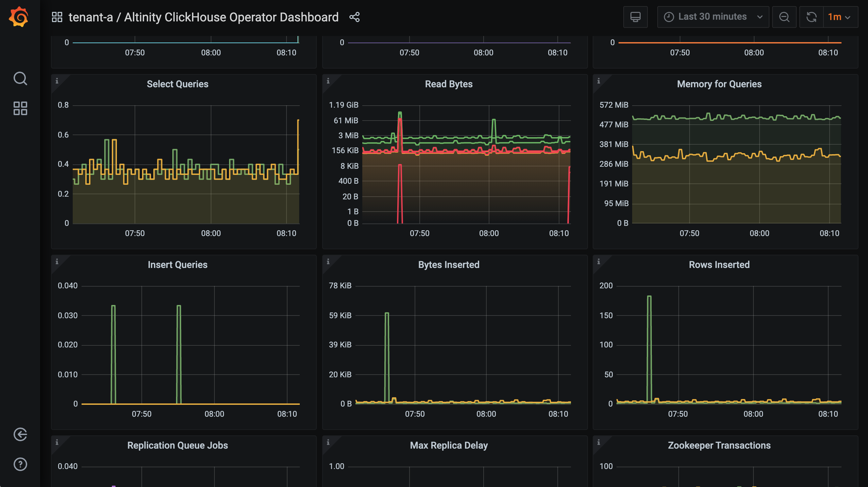This screenshot has width=868, height=487.
Task: Click the tenant-a / Altinity ClickHouse Operator Dashboard title
Action: tap(204, 17)
